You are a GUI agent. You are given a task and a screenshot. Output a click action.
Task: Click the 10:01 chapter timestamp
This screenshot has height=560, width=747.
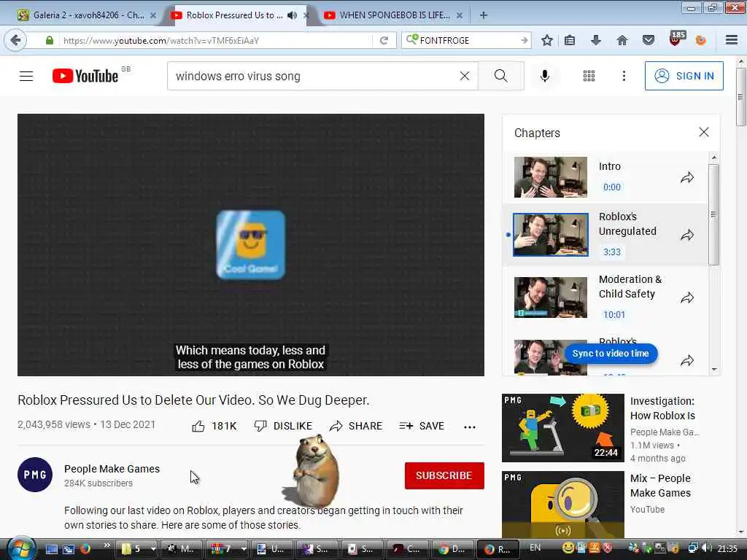[x=614, y=315]
